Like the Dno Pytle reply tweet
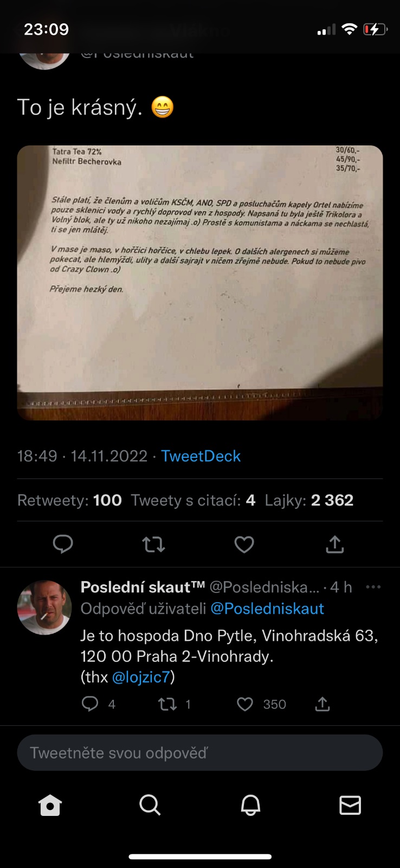This screenshot has width=400, height=868. coord(246,704)
